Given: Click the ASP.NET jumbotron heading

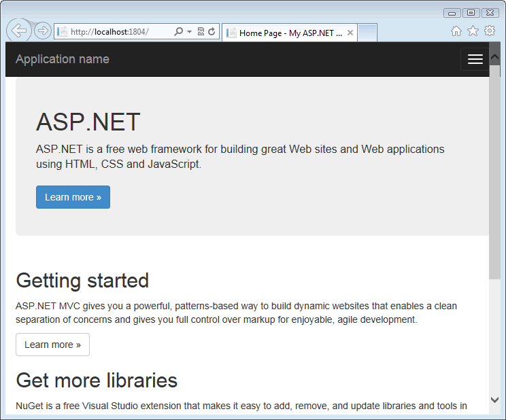Looking at the screenshot, I should 88,122.
